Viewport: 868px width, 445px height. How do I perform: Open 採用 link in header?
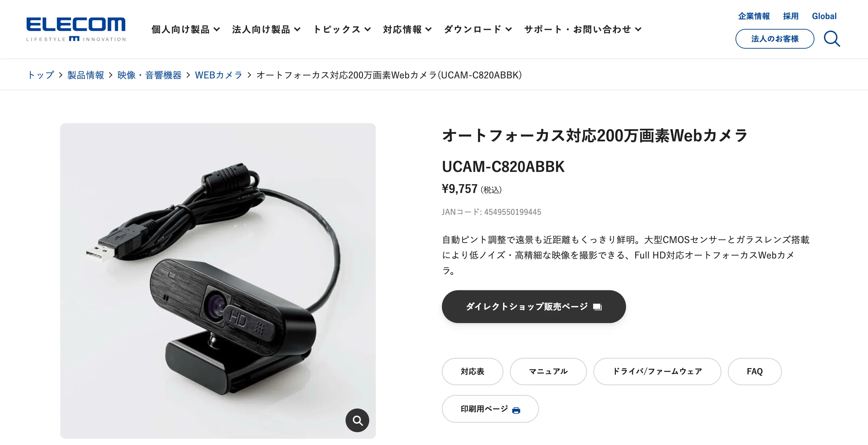[790, 16]
